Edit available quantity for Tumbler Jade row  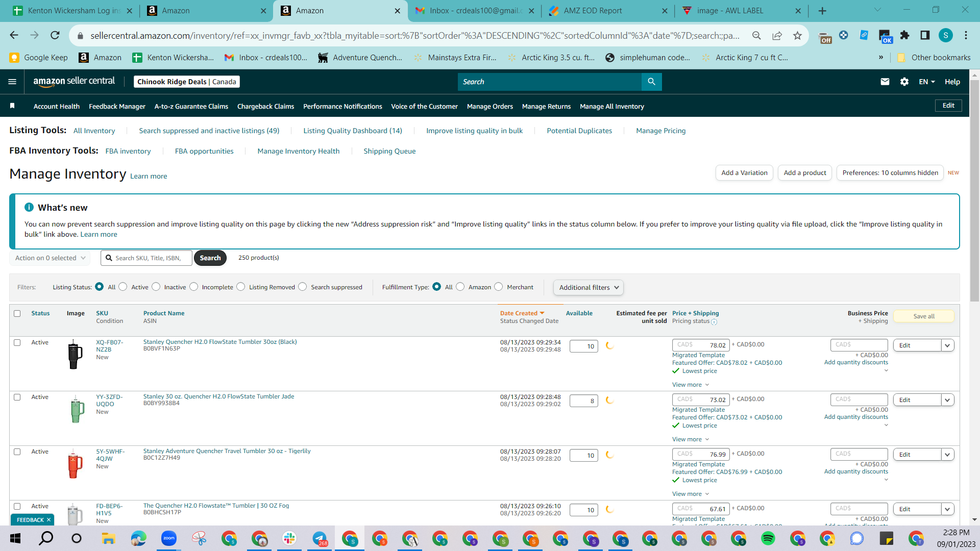click(584, 400)
